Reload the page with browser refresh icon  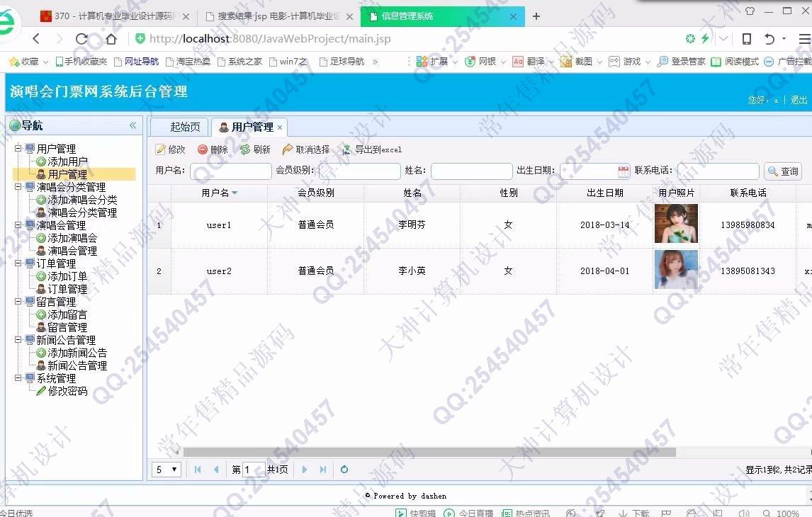pyautogui.click(x=81, y=39)
